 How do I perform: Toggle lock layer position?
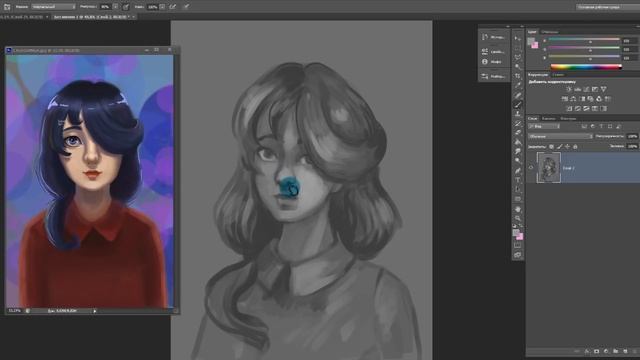pos(567,147)
